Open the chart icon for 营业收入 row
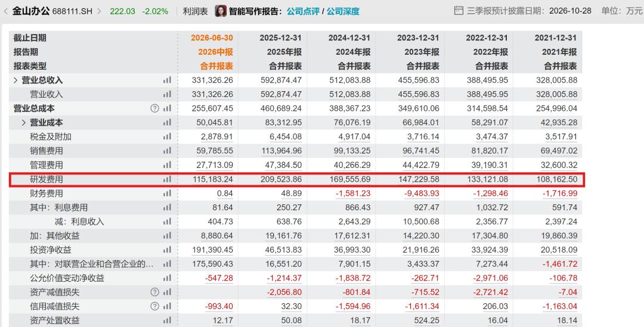This screenshot has height=327, width=644. [167, 94]
